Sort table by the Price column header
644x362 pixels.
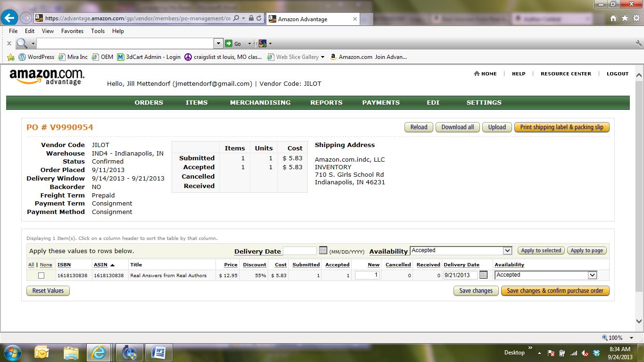(231, 265)
